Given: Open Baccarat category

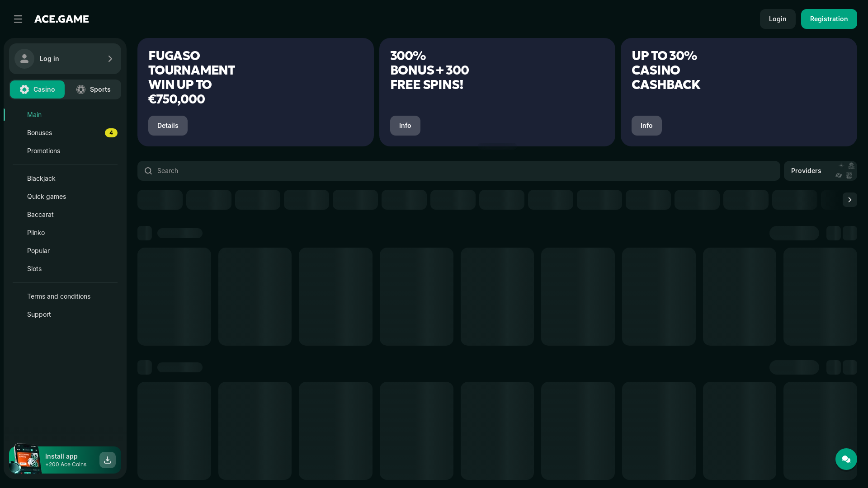Looking at the screenshot, I should click(65, 215).
